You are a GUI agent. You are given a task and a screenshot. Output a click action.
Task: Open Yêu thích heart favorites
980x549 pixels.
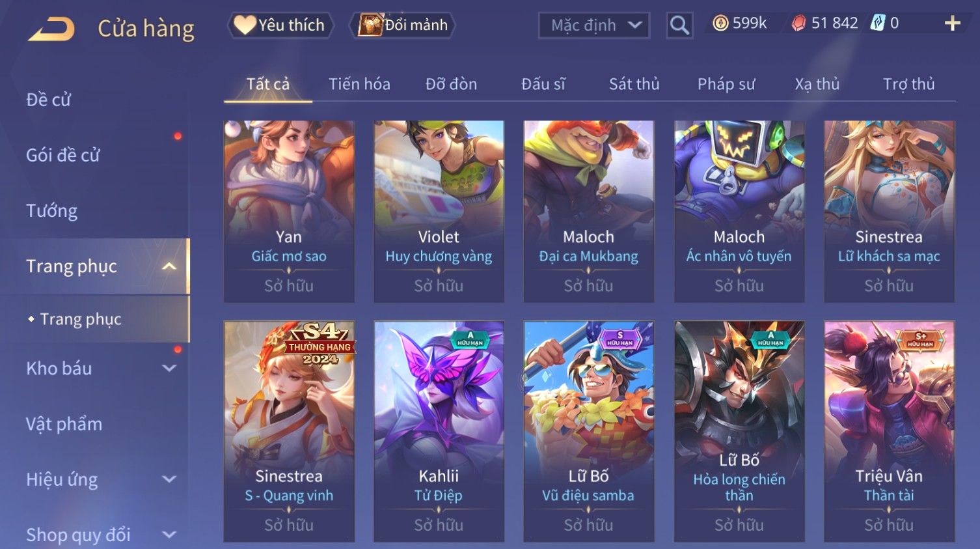pyautogui.click(x=280, y=25)
